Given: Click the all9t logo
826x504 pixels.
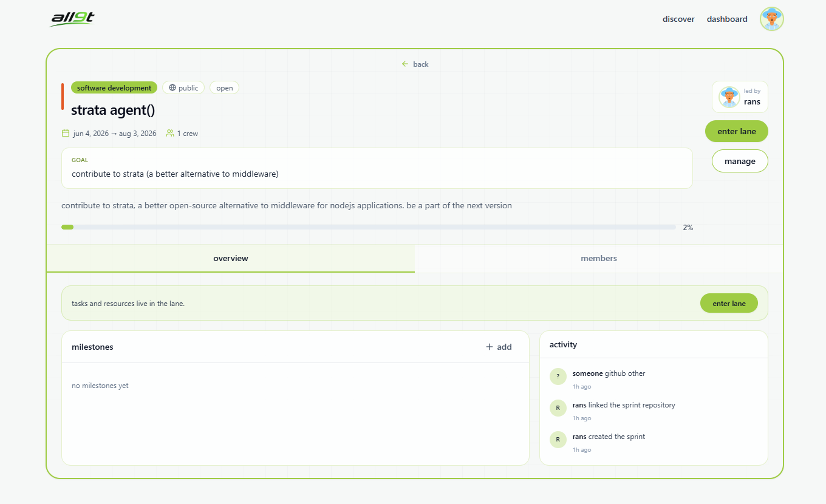Looking at the screenshot, I should (x=72, y=19).
